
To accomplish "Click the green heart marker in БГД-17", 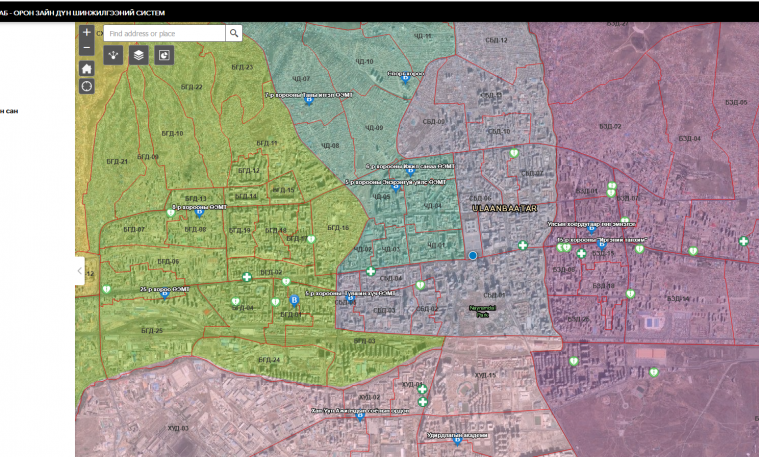I will point(311,239).
